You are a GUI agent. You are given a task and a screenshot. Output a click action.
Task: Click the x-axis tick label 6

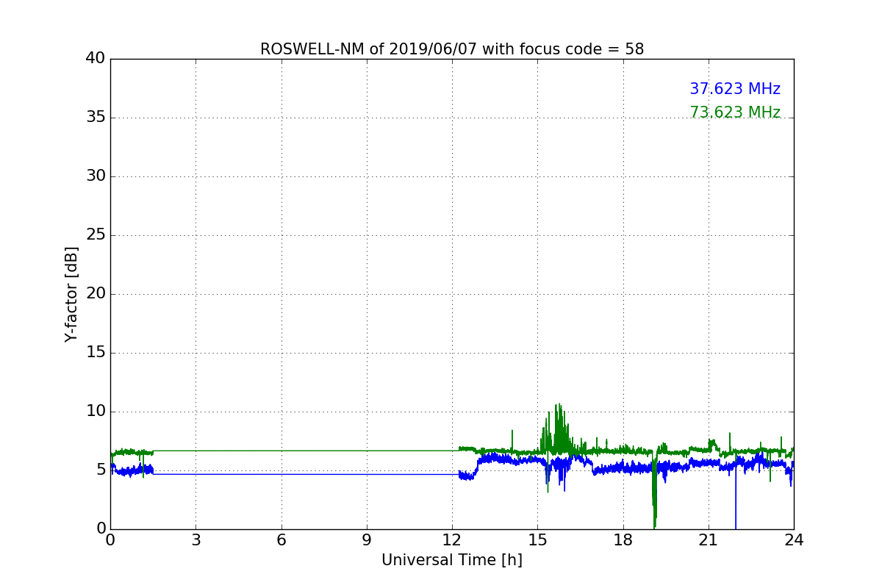point(281,540)
